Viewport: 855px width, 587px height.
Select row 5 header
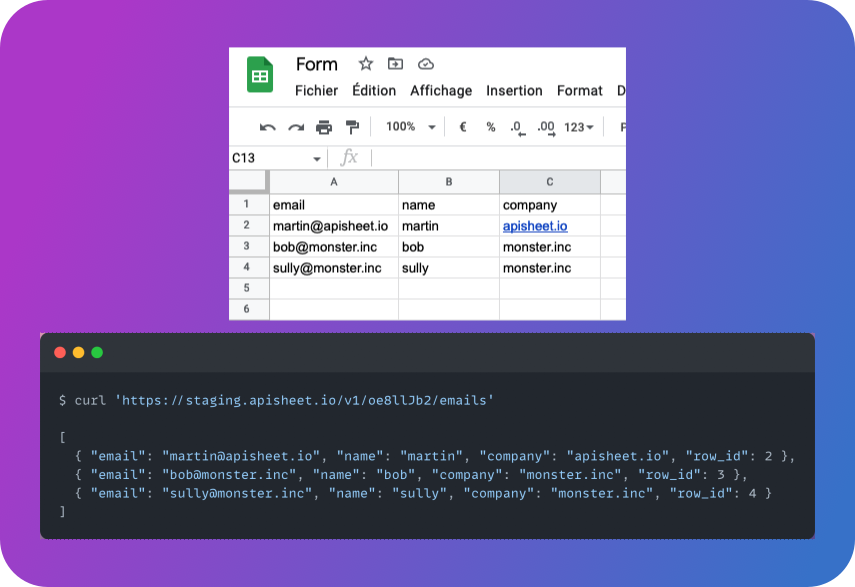click(x=249, y=288)
